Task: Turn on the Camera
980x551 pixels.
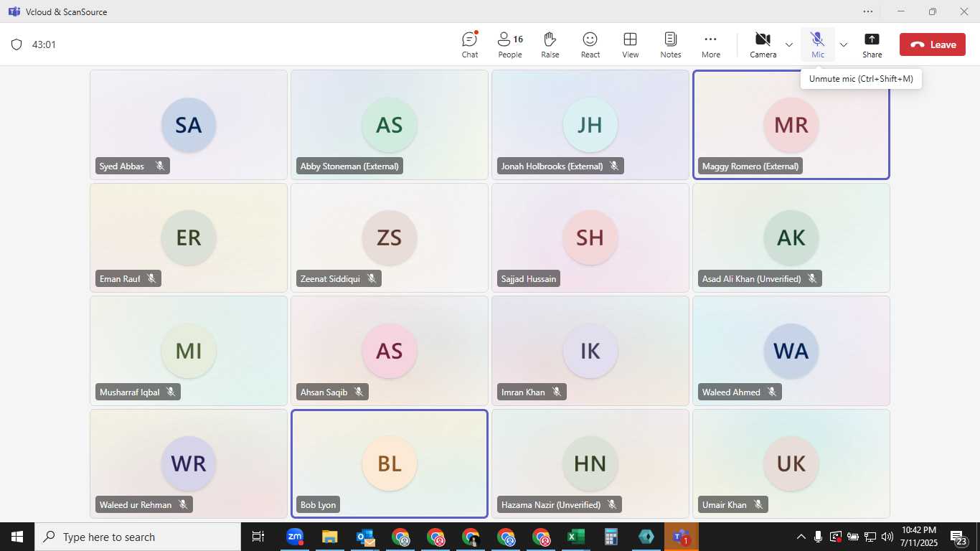Action: tap(763, 44)
